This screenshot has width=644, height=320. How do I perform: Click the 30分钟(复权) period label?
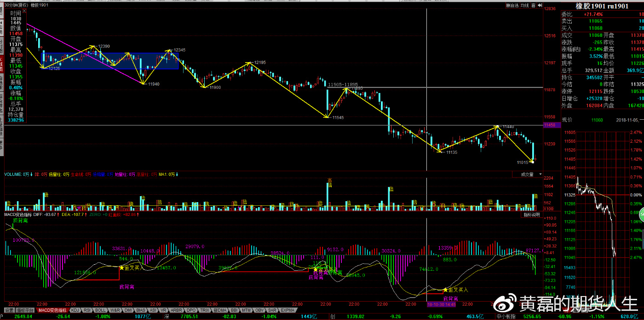(x=16, y=5)
